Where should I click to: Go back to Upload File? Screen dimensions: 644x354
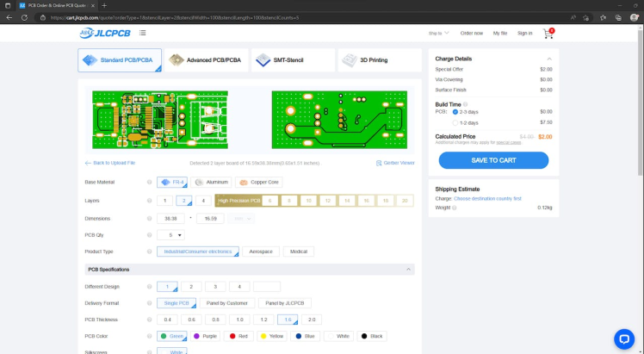[109, 163]
